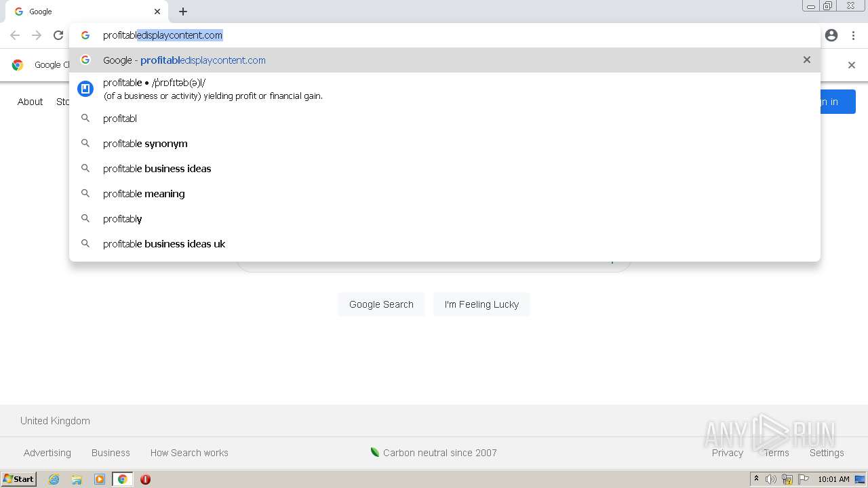
Task: Pick the 'profitable business ideas uk' suggestion
Action: pyautogui.click(x=445, y=243)
